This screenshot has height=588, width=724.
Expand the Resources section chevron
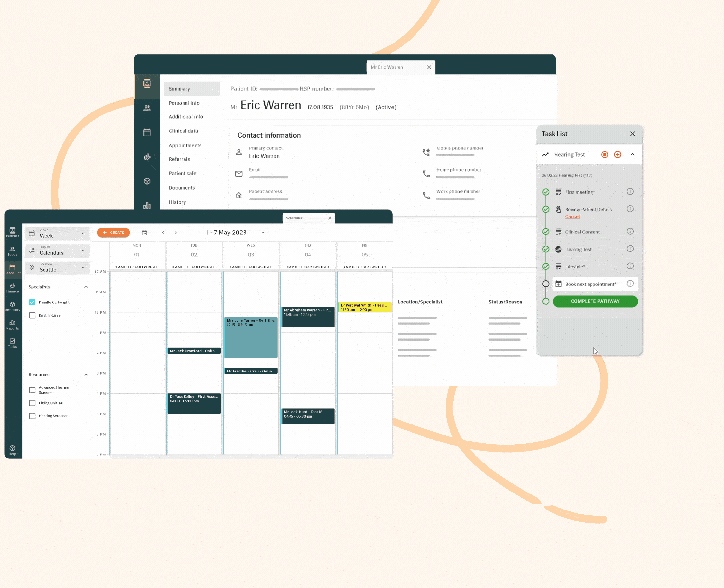86,374
